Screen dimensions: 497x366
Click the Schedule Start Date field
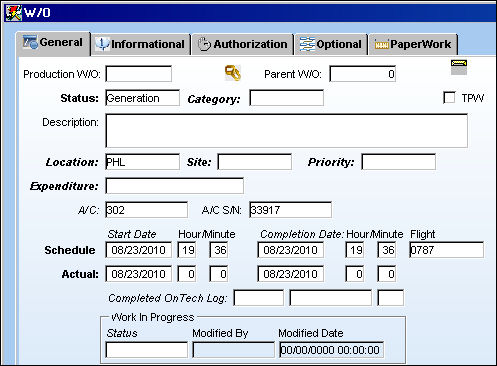pyautogui.click(x=139, y=250)
